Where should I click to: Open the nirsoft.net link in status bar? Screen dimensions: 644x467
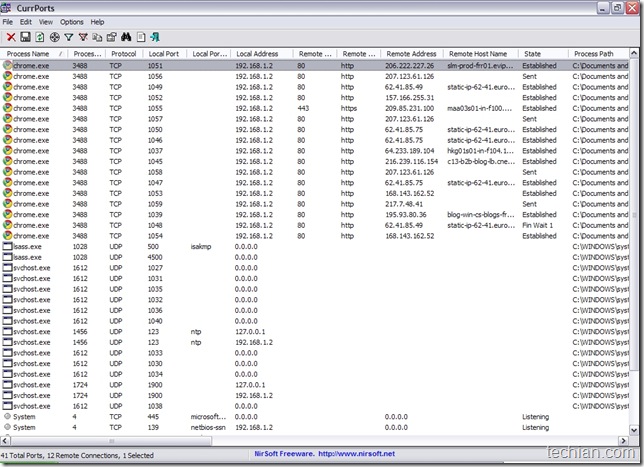tap(356, 454)
